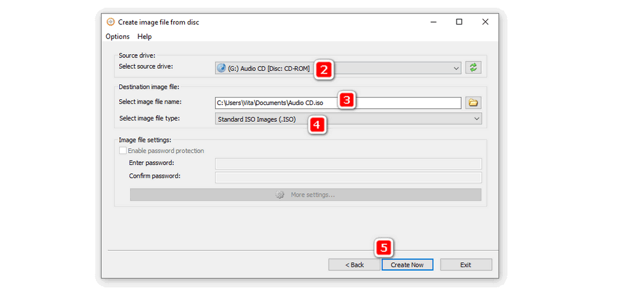Click the 'Image file settings:' group label

[x=144, y=140]
